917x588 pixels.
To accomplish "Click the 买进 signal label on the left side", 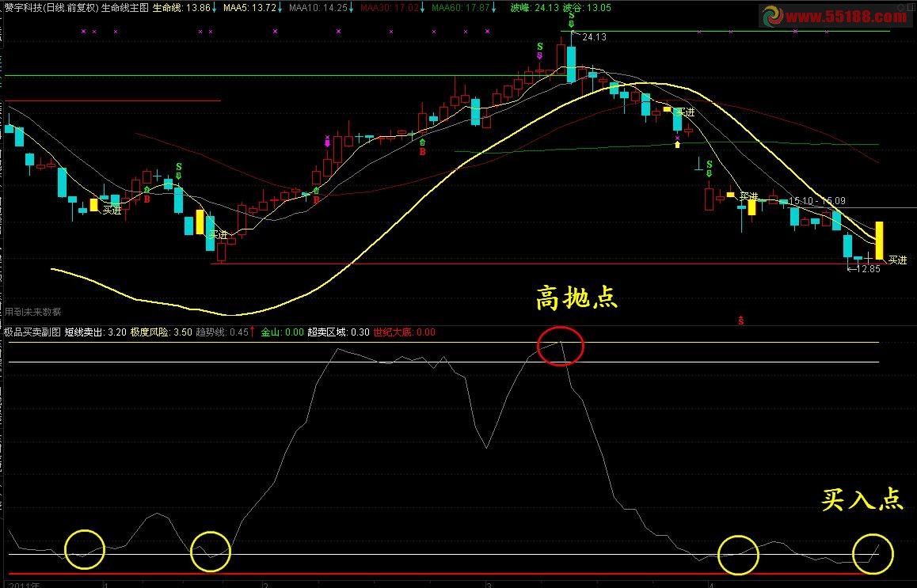I will [x=111, y=210].
